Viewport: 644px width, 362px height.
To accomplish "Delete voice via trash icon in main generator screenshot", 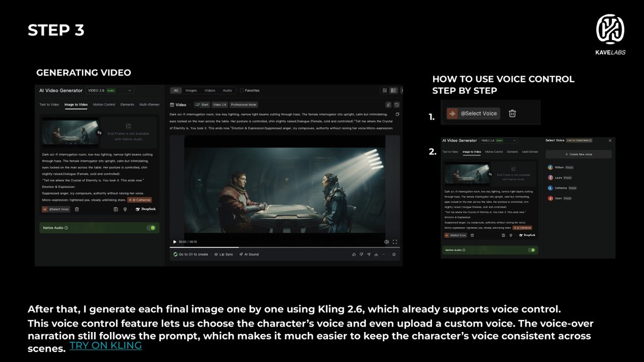I will [x=77, y=209].
